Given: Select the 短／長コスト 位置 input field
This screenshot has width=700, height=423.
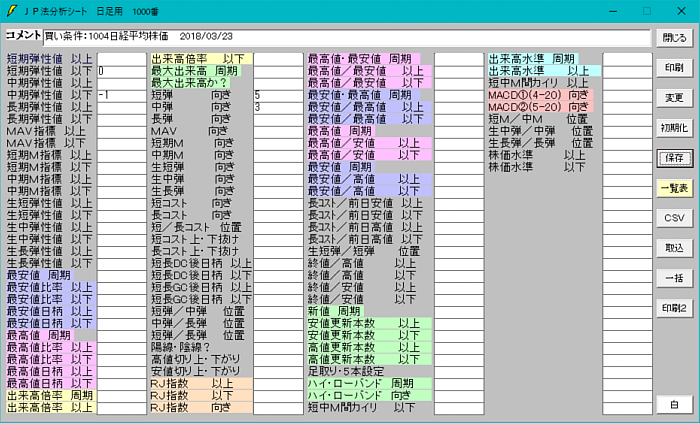Looking at the screenshot, I should click(279, 228).
